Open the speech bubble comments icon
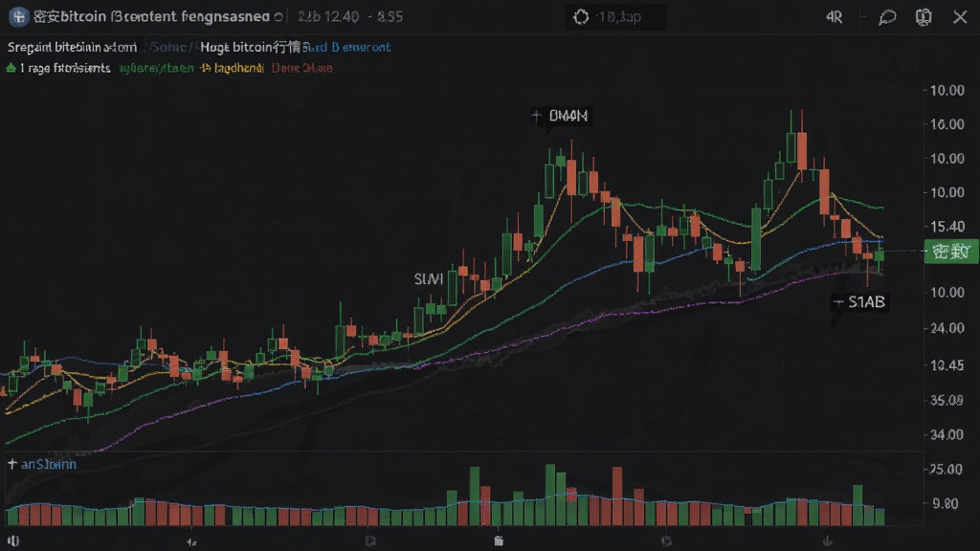The height and width of the screenshot is (551, 980). pyautogui.click(x=887, y=17)
